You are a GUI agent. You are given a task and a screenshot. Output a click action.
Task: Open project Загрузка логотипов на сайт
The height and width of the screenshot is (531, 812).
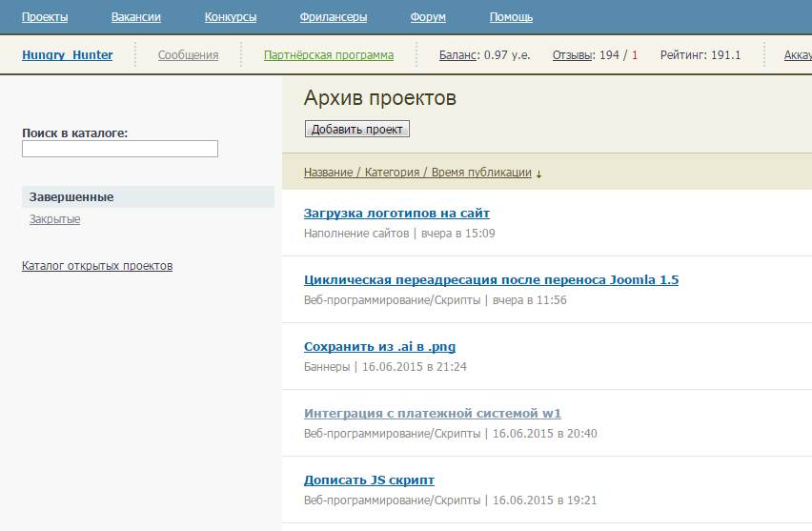pos(396,214)
